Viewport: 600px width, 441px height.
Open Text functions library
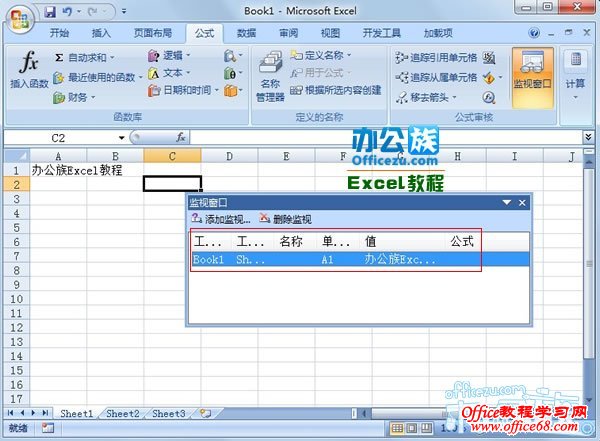click(x=169, y=73)
